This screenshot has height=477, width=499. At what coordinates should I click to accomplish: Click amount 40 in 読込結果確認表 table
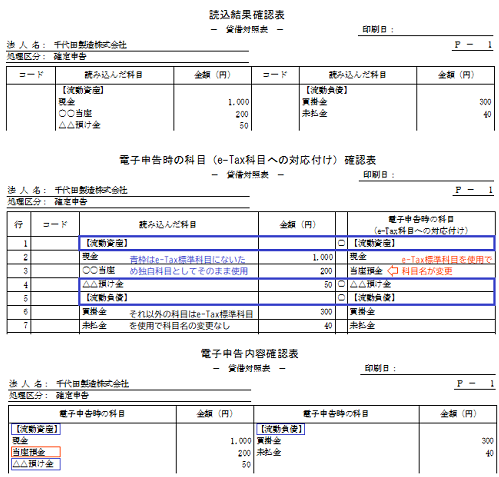pyautogui.click(x=487, y=114)
